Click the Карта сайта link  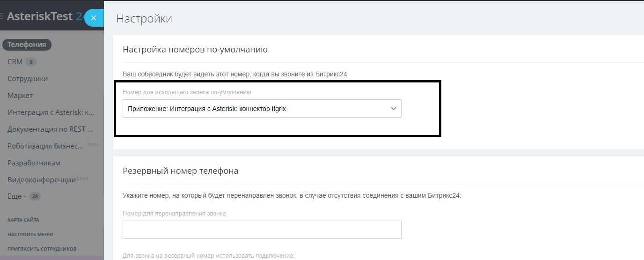pos(23,220)
